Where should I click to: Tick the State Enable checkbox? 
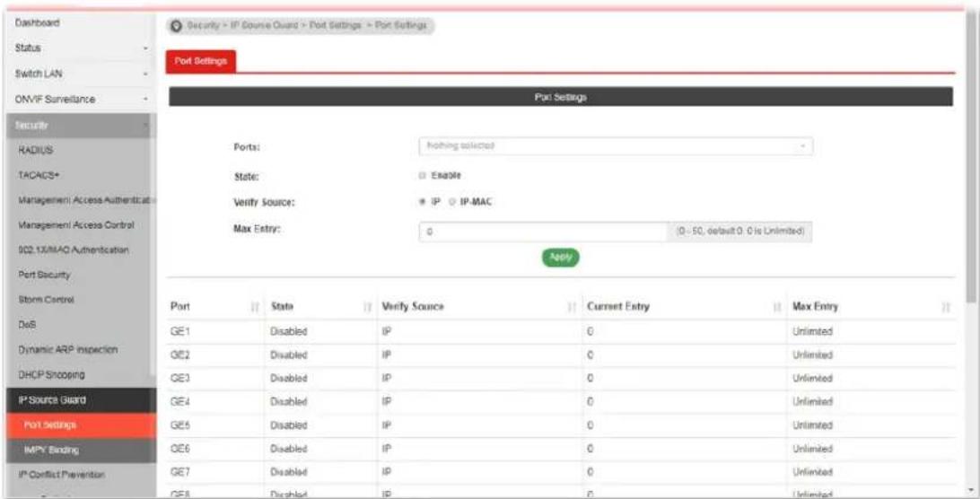423,175
